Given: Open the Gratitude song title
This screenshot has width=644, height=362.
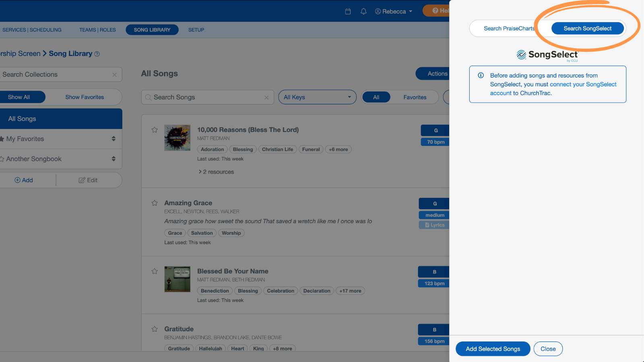Looking at the screenshot, I should pyautogui.click(x=179, y=329).
